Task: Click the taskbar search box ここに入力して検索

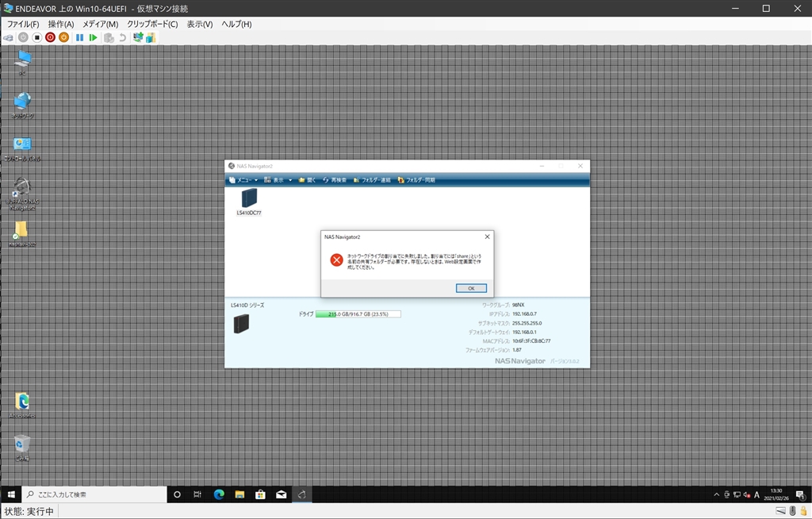Action: pyautogui.click(x=94, y=494)
